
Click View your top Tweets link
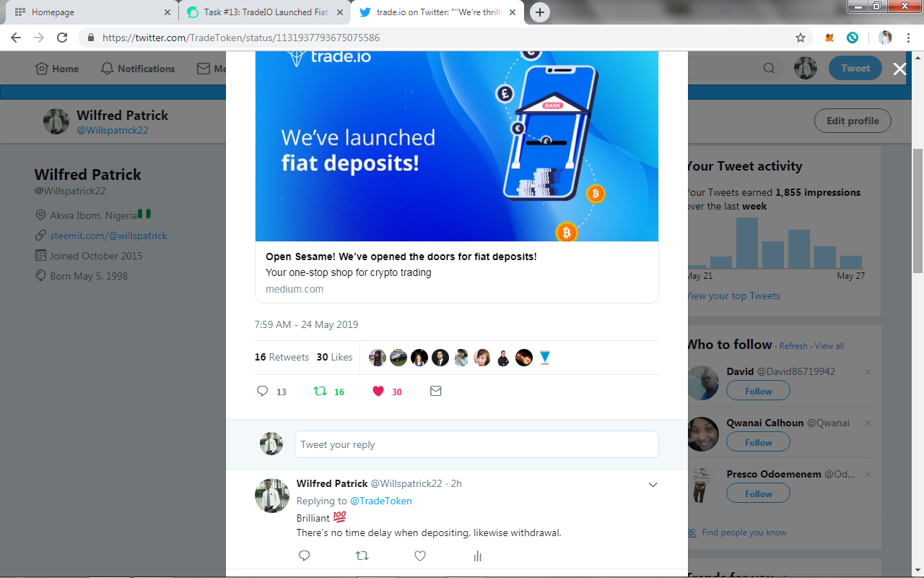[x=734, y=296]
